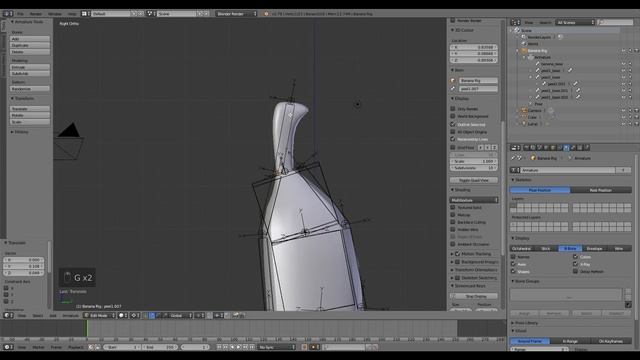Click the viewport shading mode icon

tap(122, 315)
